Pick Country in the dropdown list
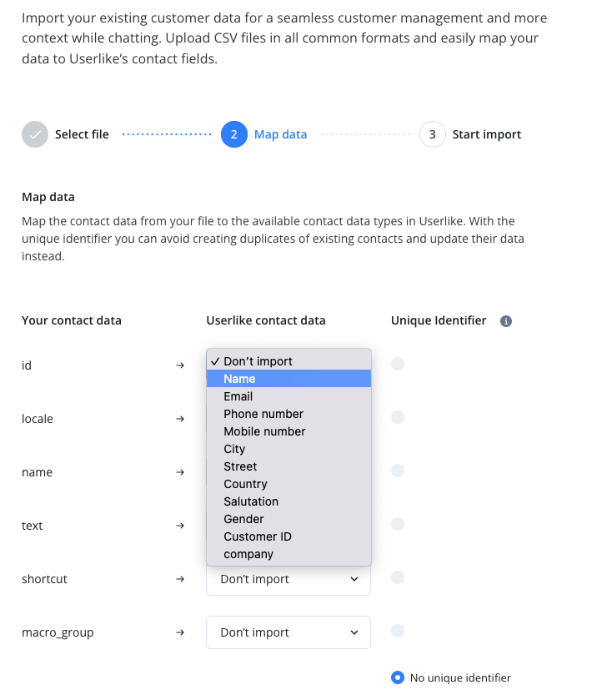 (x=245, y=484)
